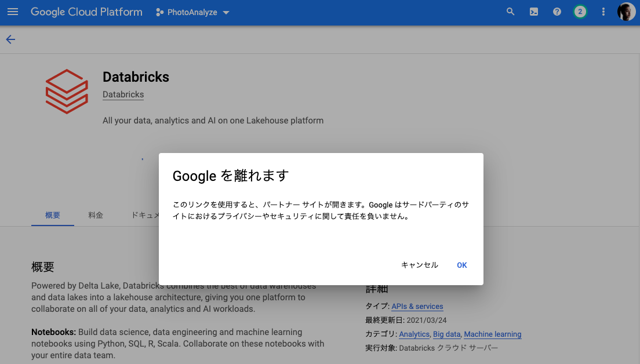Activate Cloud Shell terminal icon
This screenshot has height=364, width=640.
tap(534, 12)
